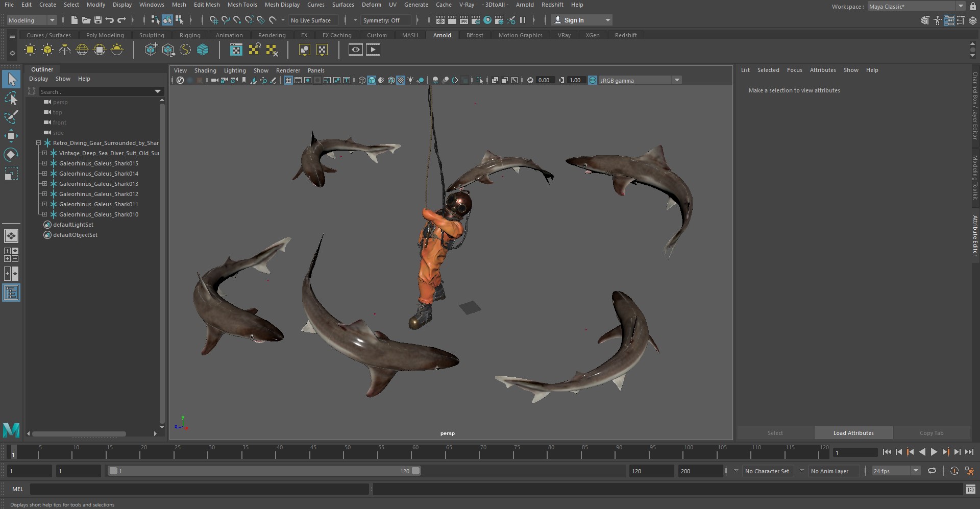
Task: Expand Galeorhinus_Galeus_Shark010 node
Action: pyautogui.click(x=44, y=214)
